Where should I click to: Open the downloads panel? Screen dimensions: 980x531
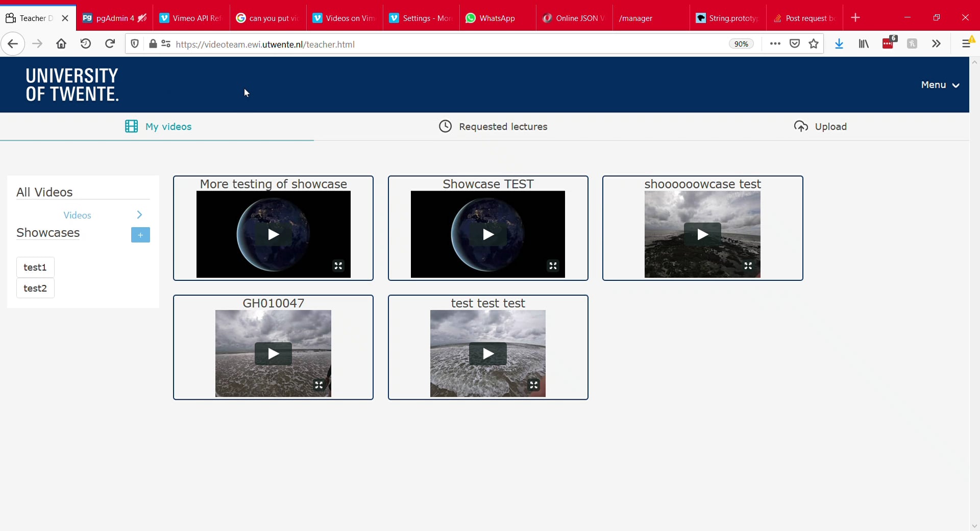coord(839,44)
